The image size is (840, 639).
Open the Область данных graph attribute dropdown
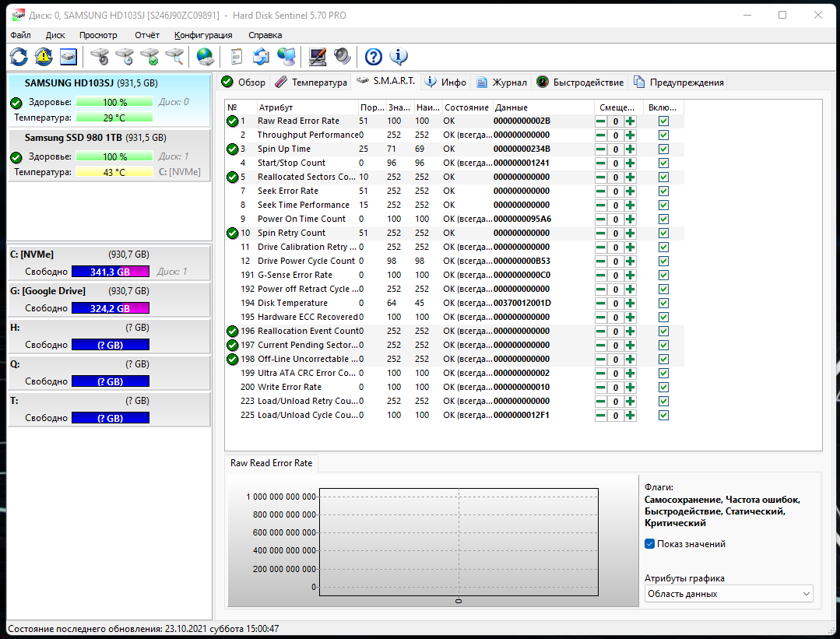[x=729, y=594]
